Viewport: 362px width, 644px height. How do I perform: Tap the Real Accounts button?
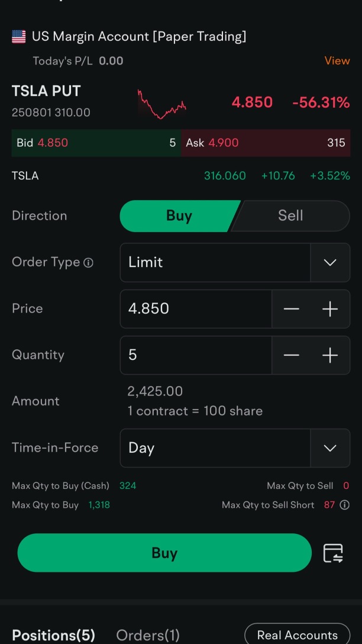coord(297,635)
